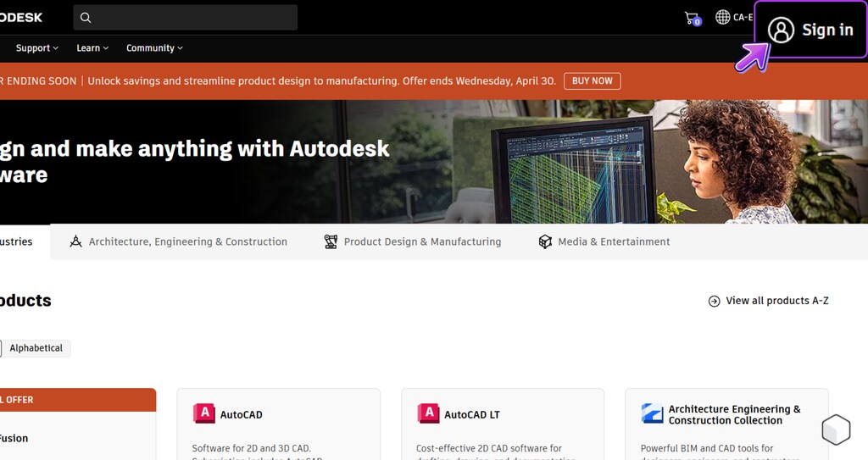The height and width of the screenshot is (460, 868).
Task: Click the offer ending soon banner text
Action: 278,80
